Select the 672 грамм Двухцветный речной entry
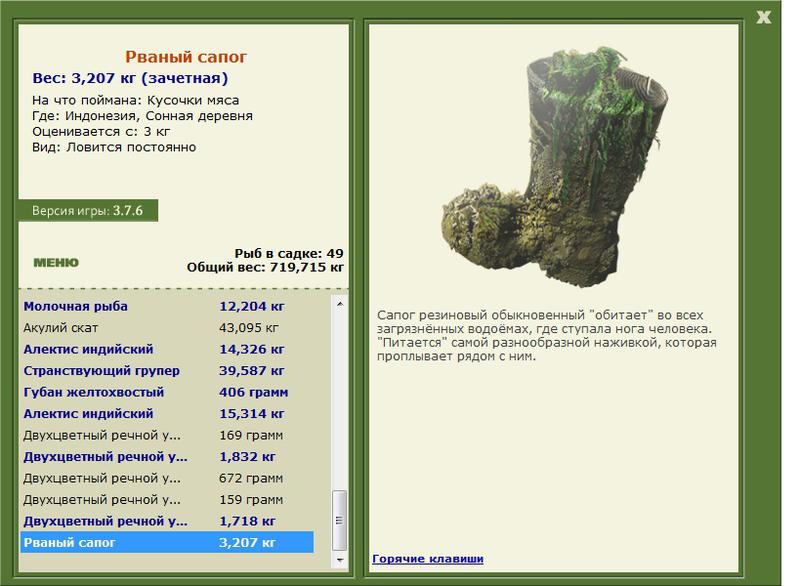The width and height of the screenshot is (800, 586). pos(105,479)
